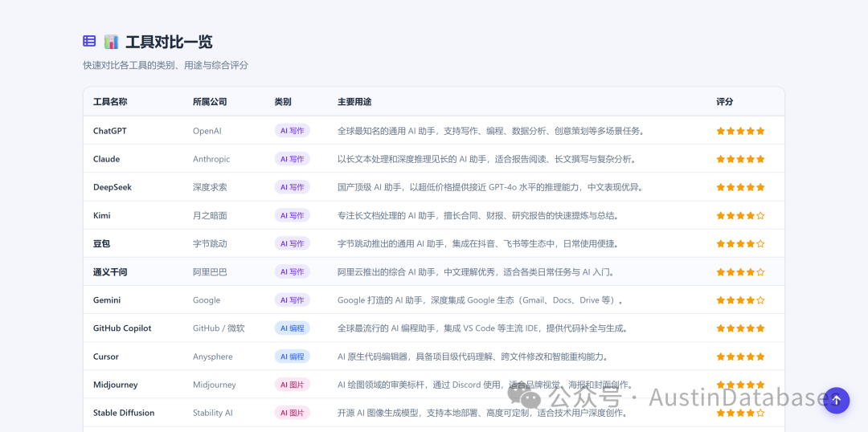
Task: Click the ChatGPT row star rating
Action: pyautogui.click(x=740, y=131)
